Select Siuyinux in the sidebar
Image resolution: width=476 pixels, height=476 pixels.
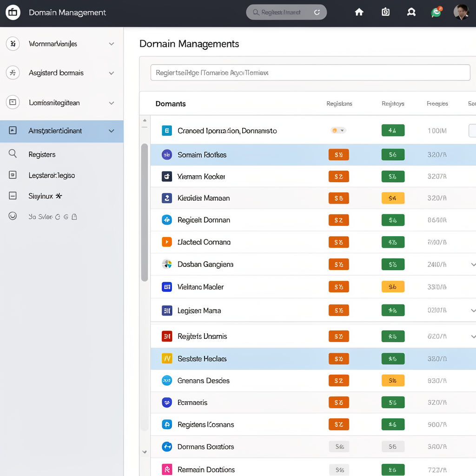(x=41, y=196)
